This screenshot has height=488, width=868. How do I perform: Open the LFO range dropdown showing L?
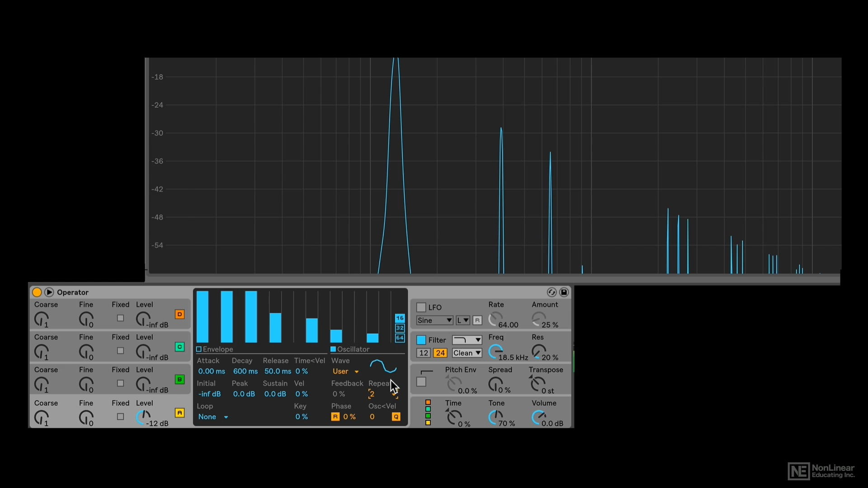[462, 320]
